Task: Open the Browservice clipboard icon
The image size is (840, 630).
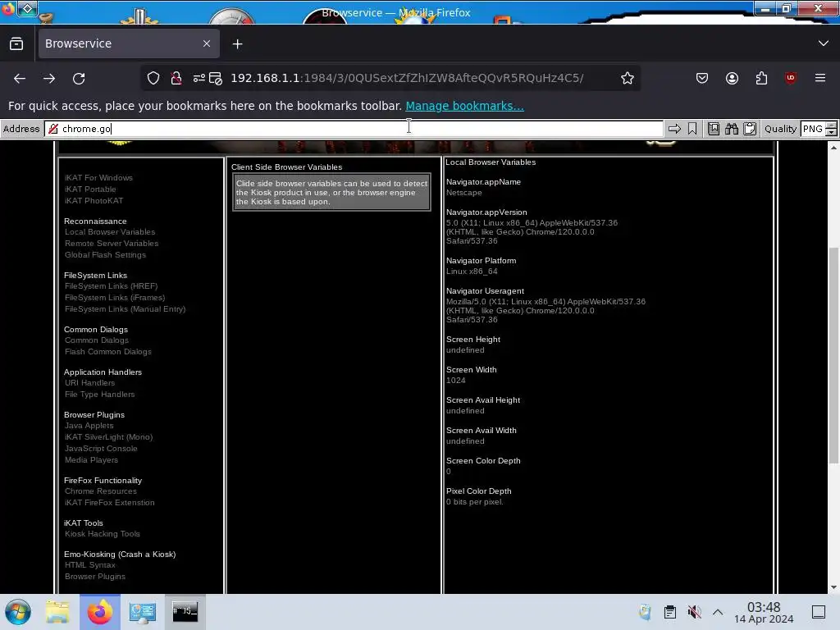Action: coord(750,129)
